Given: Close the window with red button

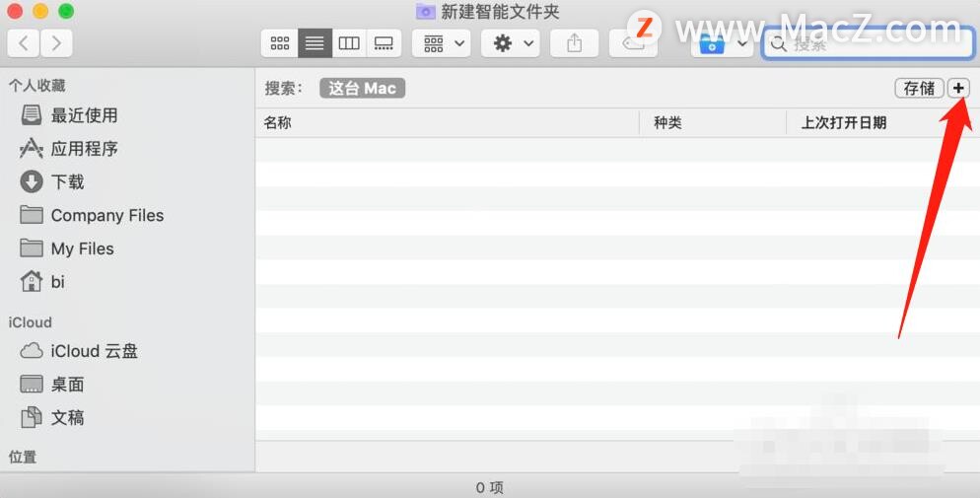Looking at the screenshot, I should pos(15,11).
